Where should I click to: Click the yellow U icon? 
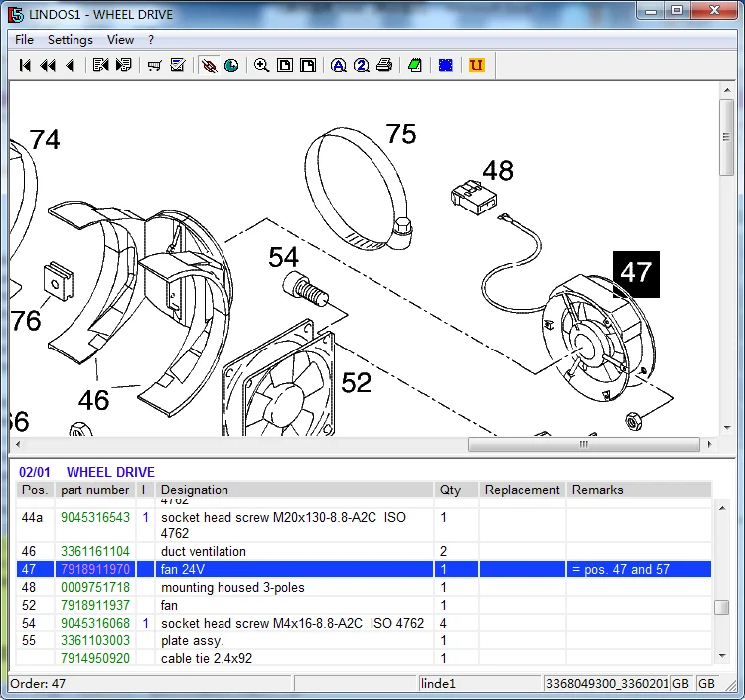pyautogui.click(x=476, y=66)
